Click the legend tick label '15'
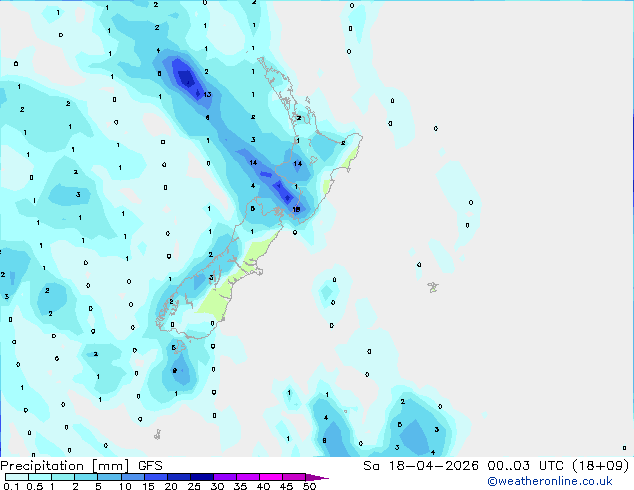The image size is (634, 490). click(148, 486)
